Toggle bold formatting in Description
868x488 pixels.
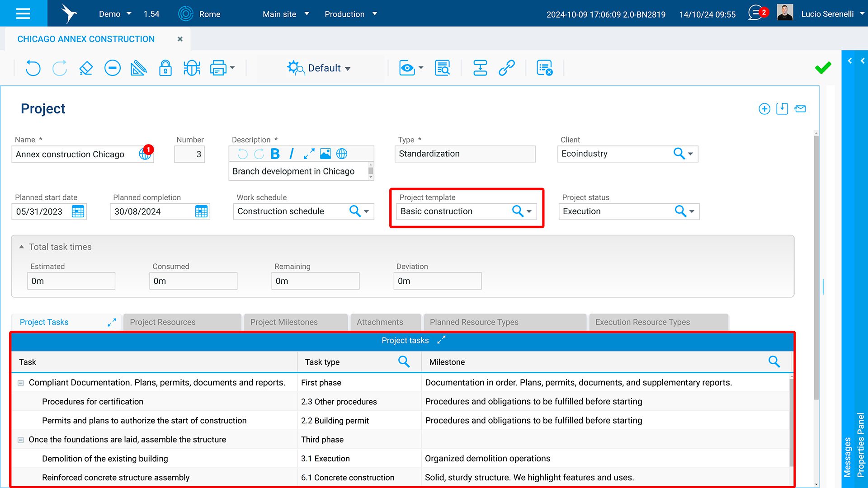click(275, 154)
